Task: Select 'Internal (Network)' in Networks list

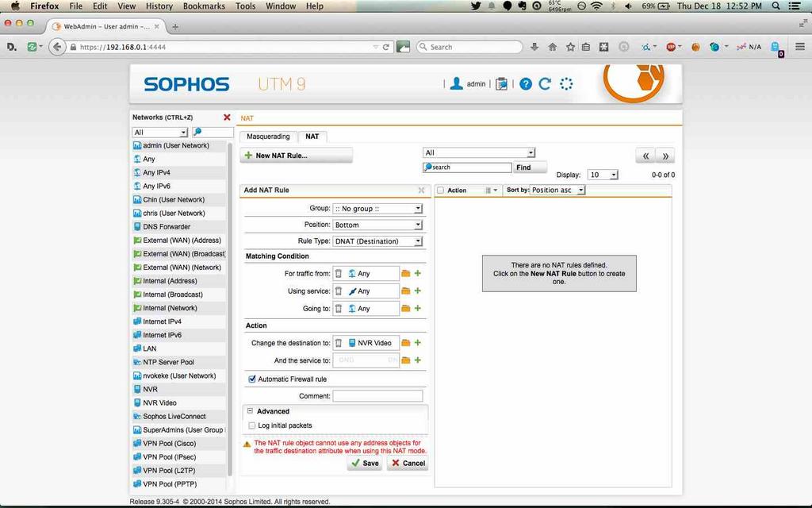Action: [179, 308]
